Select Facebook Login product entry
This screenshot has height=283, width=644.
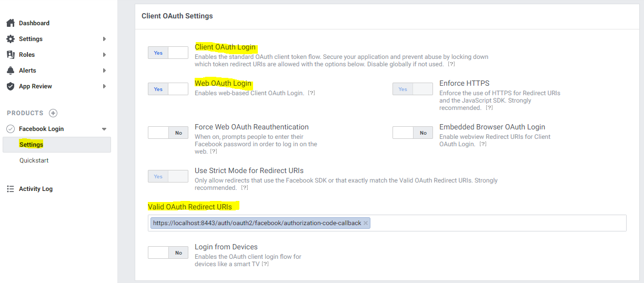coord(41,129)
